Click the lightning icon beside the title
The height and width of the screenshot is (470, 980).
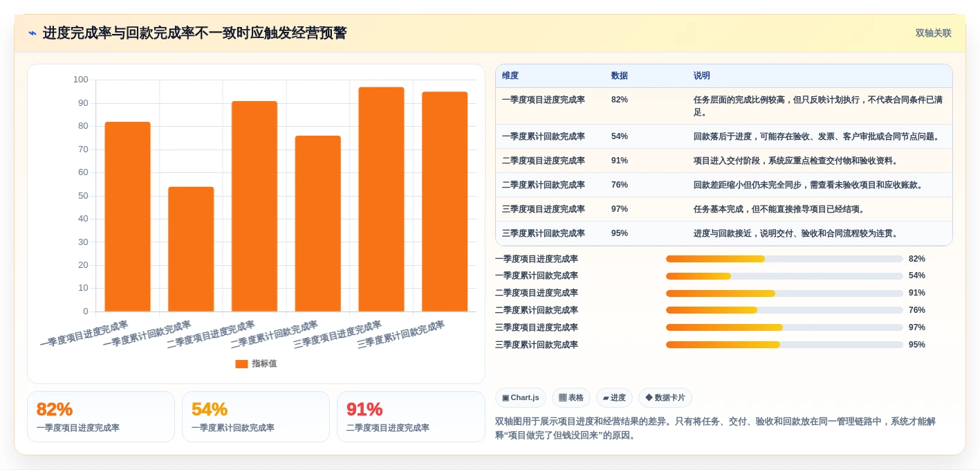32,33
